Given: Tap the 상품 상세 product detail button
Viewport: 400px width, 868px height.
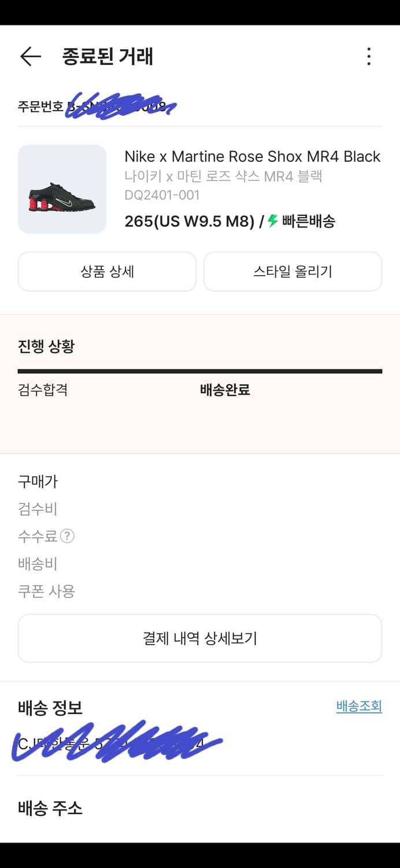Looking at the screenshot, I should pos(106,271).
